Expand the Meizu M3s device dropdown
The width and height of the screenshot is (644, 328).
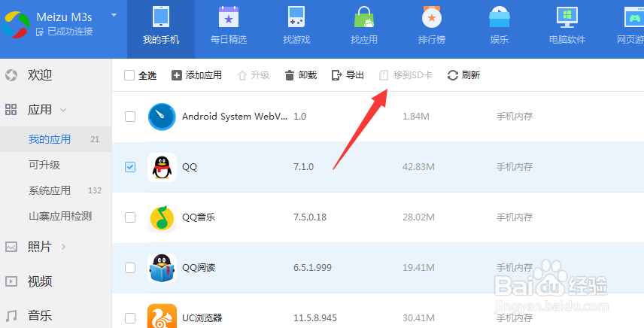coord(114,16)
